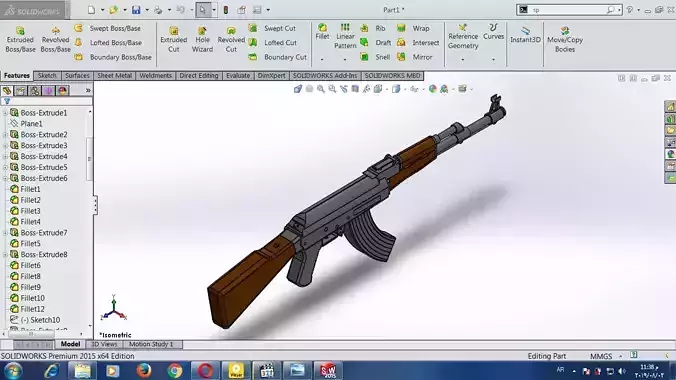This screenshot has width=676, height=380.
Task: Open Fillet dropdown arrow
Action: (322, 59)
